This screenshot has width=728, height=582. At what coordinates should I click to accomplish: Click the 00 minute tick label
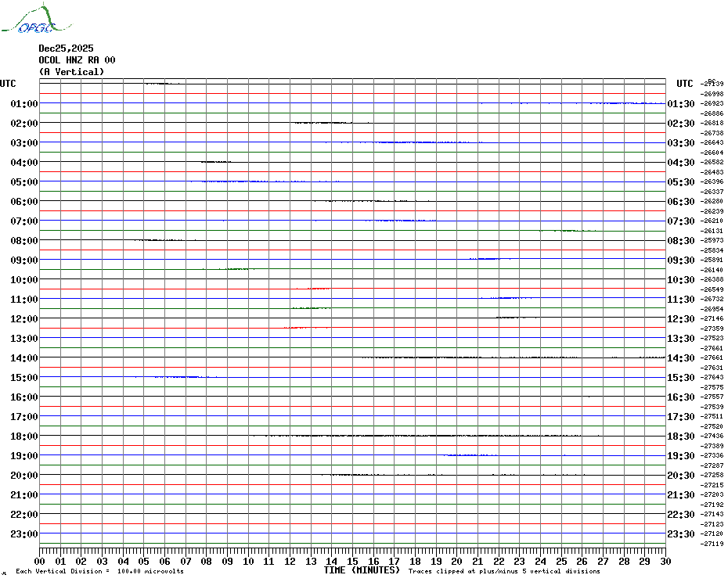(x=39, y=562)
